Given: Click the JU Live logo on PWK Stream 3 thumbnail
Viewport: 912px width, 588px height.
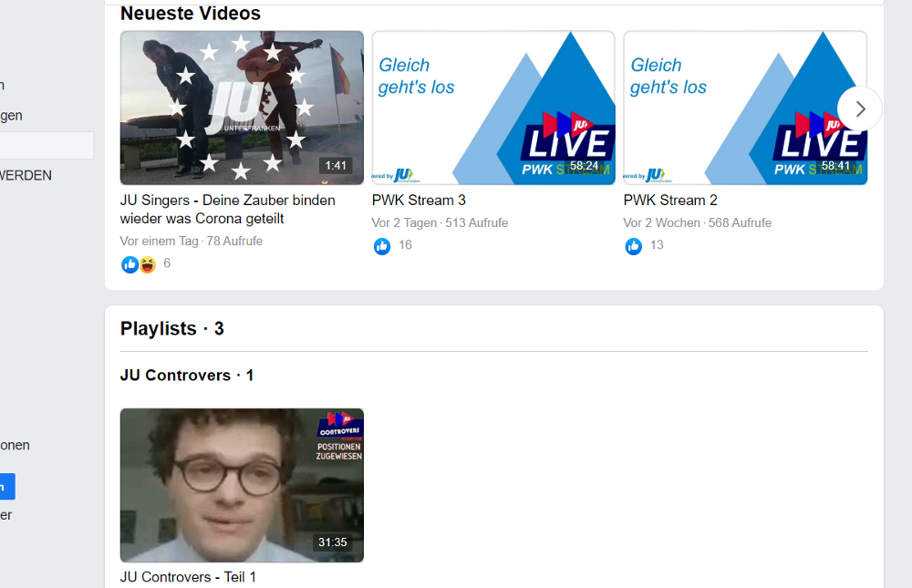Looking at the screenshot, I should click(566, 137).
